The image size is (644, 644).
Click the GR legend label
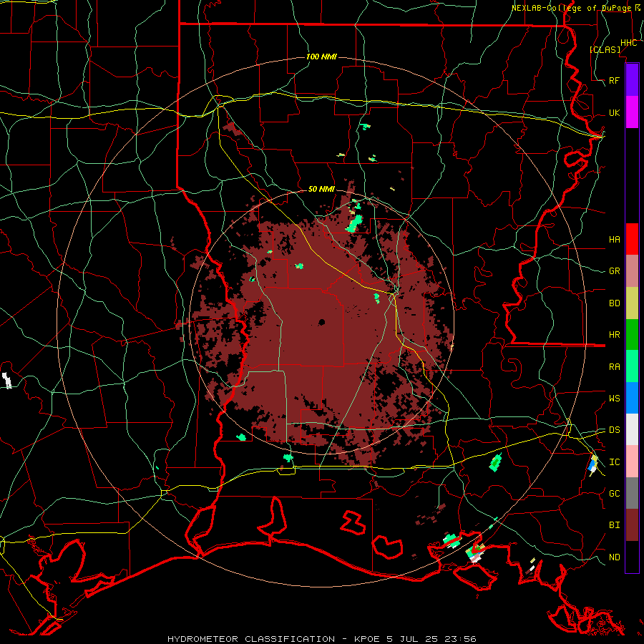[x=614, y=271]
